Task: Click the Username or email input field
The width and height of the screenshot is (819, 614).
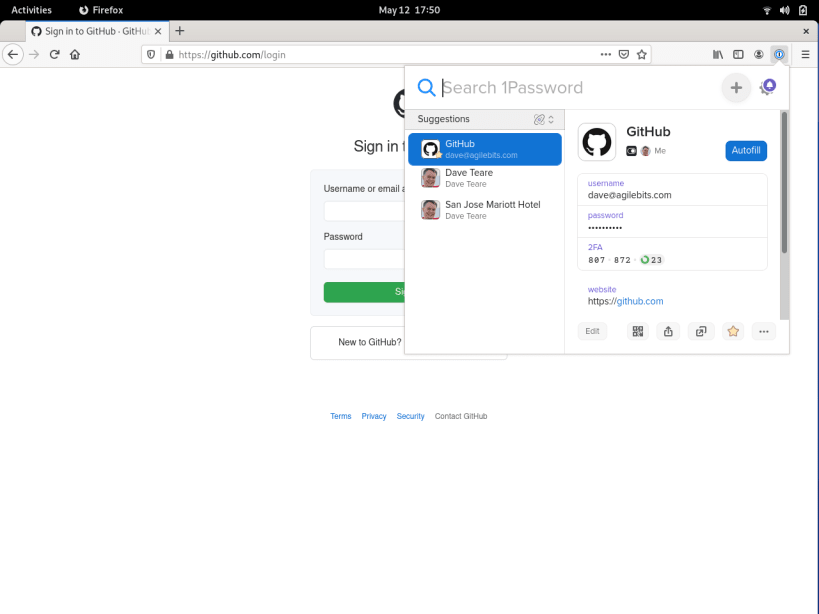Action: pyautogui.click(x=364, y=211)
